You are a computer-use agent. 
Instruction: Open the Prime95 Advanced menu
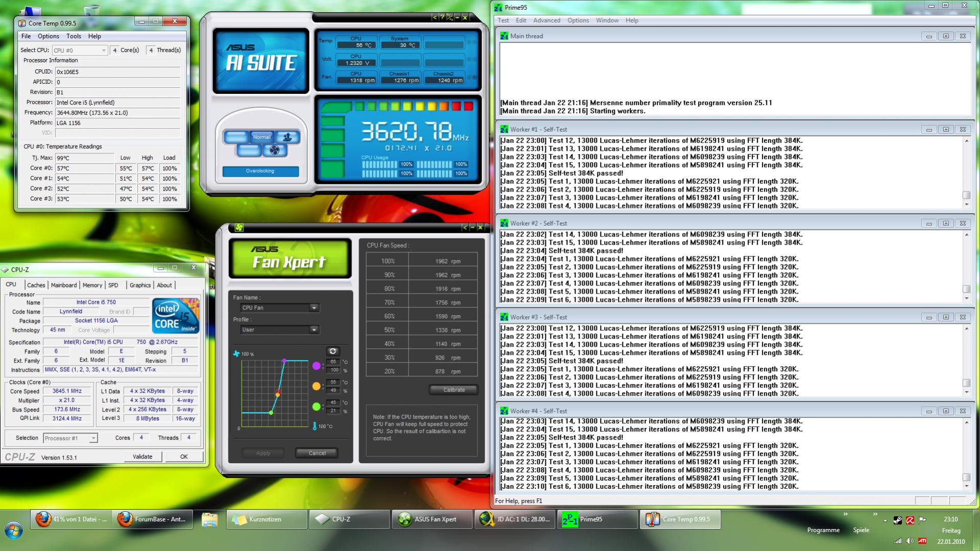[x=546, y=20]
